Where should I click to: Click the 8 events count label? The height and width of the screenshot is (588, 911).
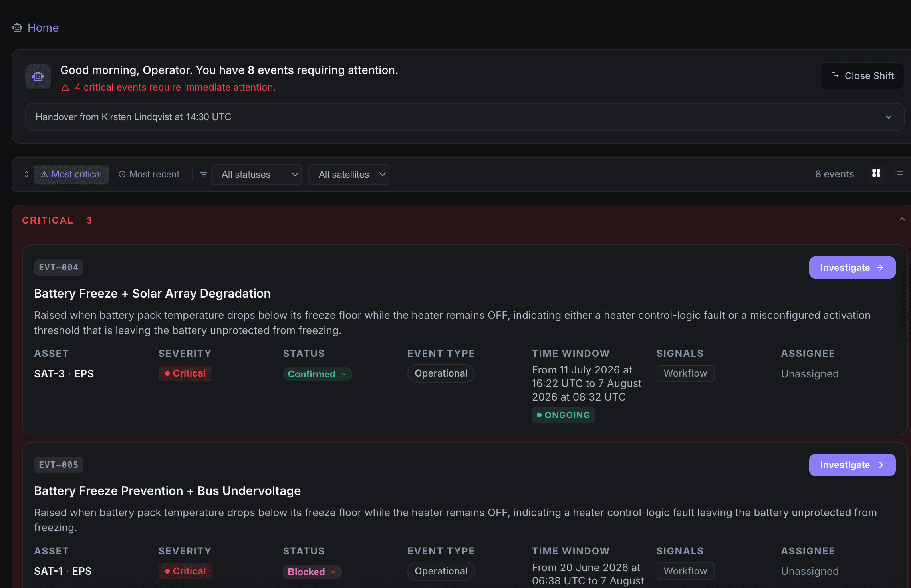pos(834,174)
